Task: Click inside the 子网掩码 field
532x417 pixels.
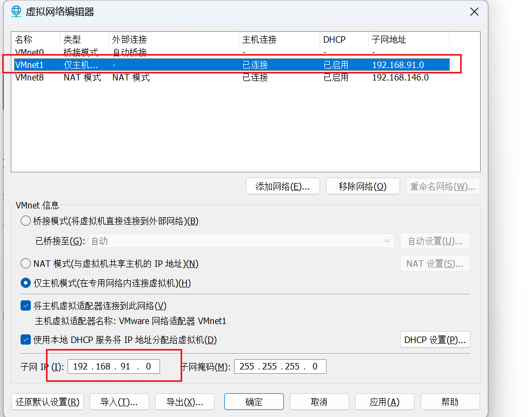Action: [x=280, y=367]
